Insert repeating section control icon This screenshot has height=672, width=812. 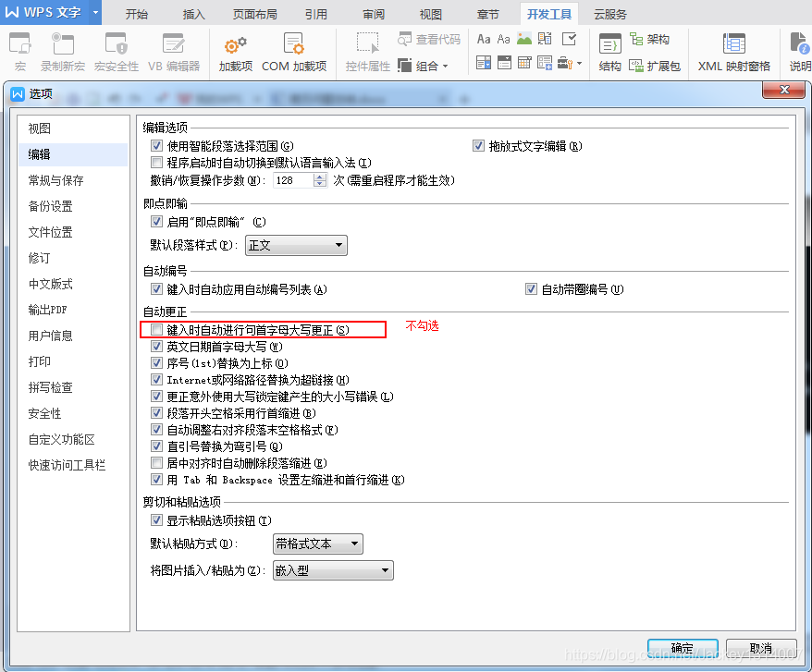click(x=545, y=63)
